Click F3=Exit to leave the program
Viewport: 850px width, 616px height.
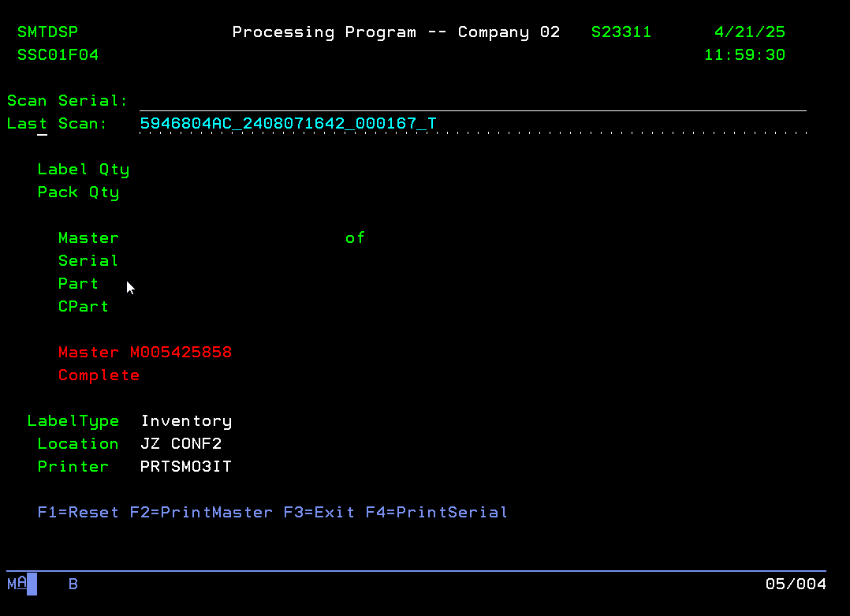[319, 513]
